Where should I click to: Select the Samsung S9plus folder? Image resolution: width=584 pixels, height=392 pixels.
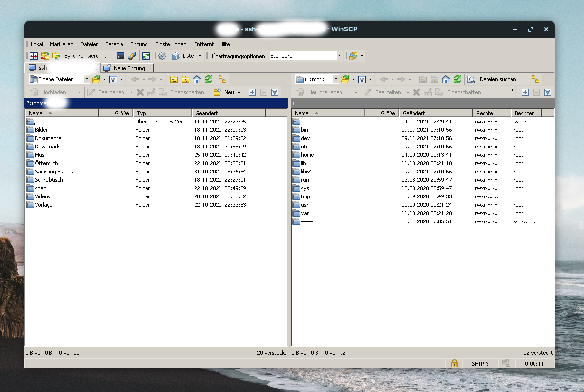53,171
